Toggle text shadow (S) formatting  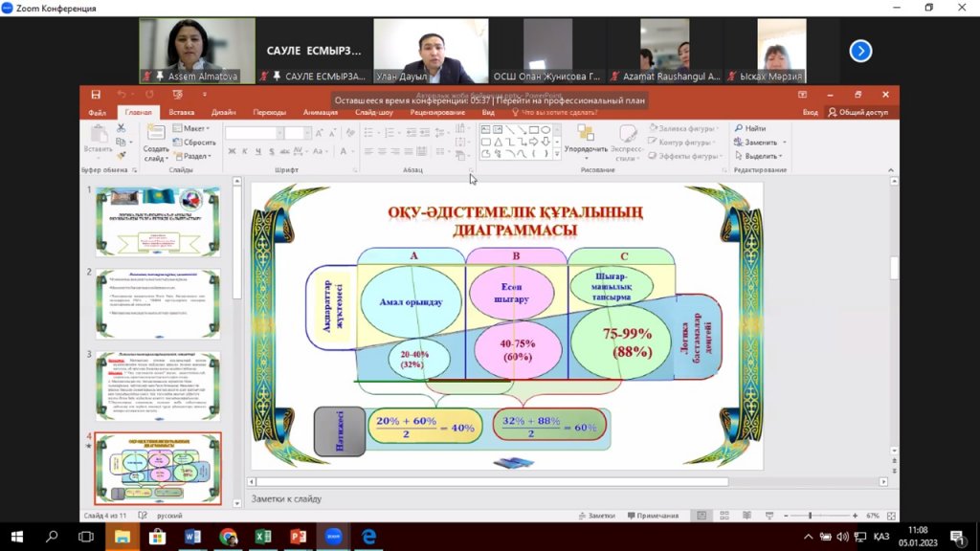[271, 151]
